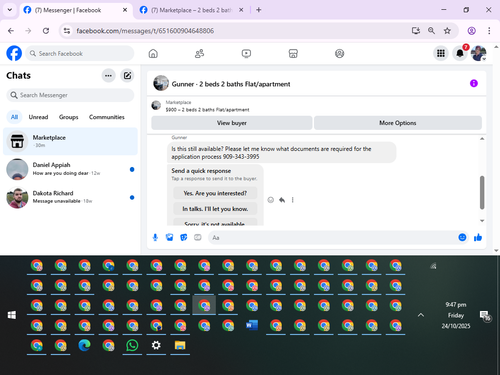Open Chrome three-dot menu
Image resolution: width=500 pixels, height=375 pixels.
[x=489, y=31]
